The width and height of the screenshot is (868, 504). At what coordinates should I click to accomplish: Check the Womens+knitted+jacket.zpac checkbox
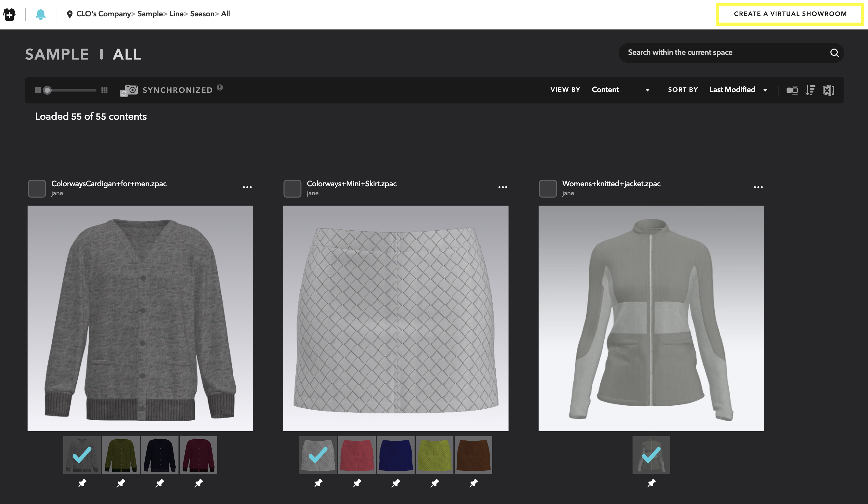(548, 189)
